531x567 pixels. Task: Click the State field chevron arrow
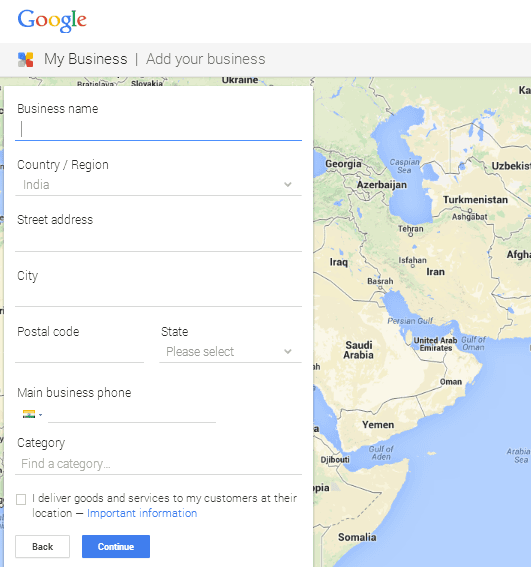pos(288,351)
